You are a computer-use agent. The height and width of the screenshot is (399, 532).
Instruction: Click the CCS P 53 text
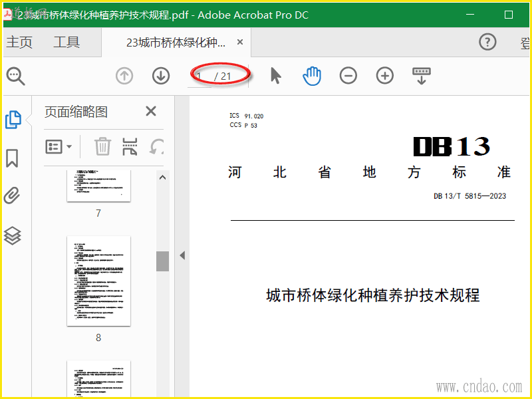(243, 125)
